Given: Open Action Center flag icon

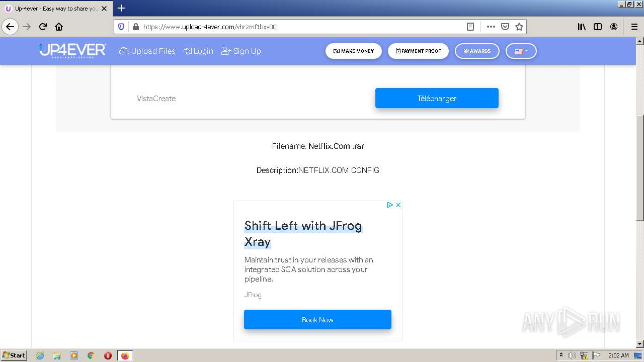Looking at the screenshot, I should (596, 355).
